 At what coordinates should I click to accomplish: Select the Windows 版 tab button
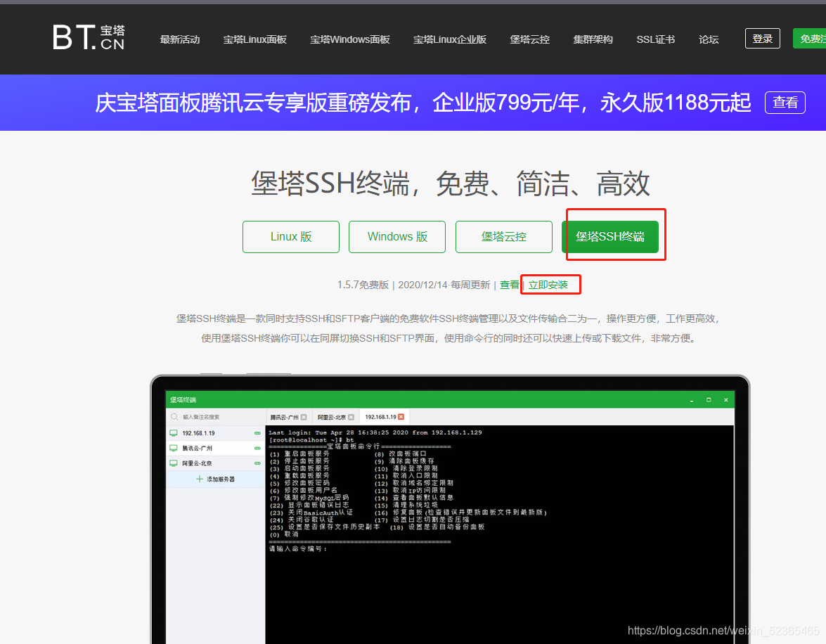pyautogui.click(x=397, y=237)
